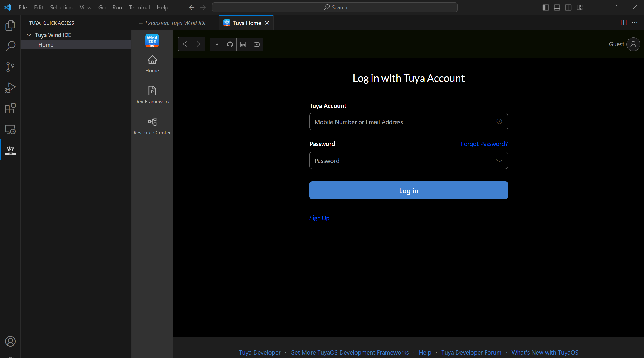Go to Home in Tuya sidebar
This screenshot has height=358, width=644.
click(152, 64)
